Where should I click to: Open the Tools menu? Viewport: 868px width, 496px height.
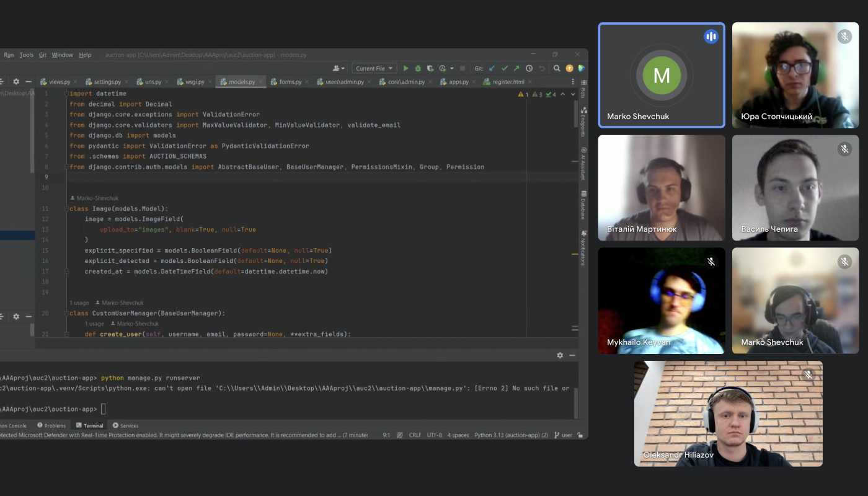coord(27,55)
